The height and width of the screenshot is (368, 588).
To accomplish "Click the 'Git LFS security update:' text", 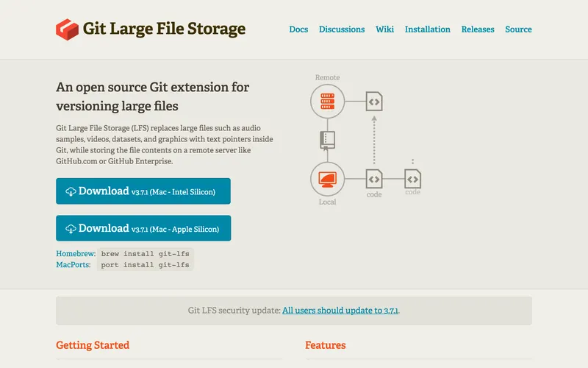I will point(234,311).
